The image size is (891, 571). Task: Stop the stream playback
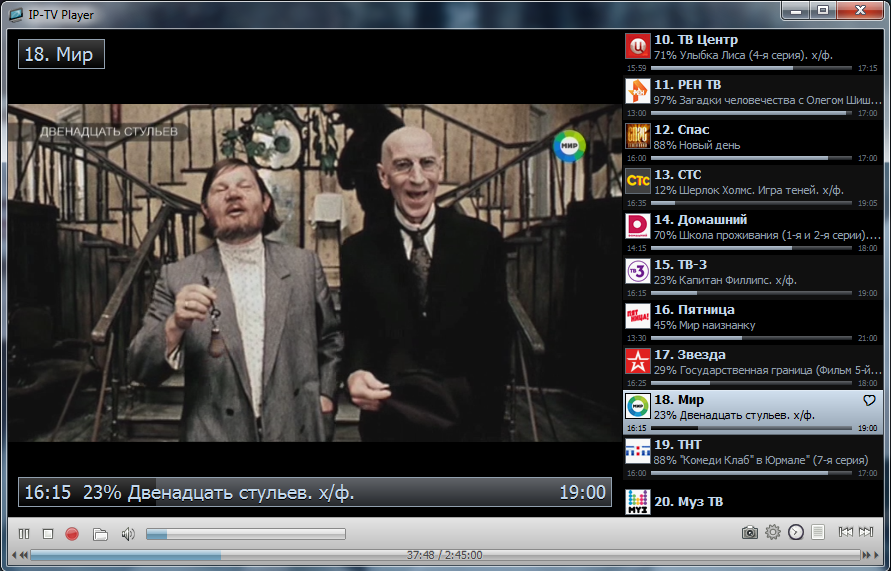tap(47, 534)
